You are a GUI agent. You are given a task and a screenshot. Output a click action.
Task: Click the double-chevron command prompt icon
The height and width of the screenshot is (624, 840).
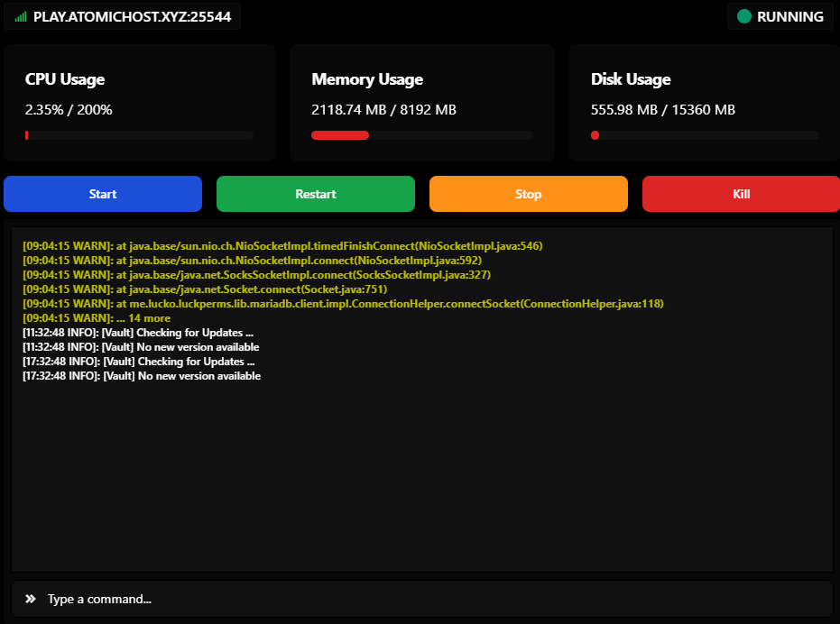(x=32, y=598)
